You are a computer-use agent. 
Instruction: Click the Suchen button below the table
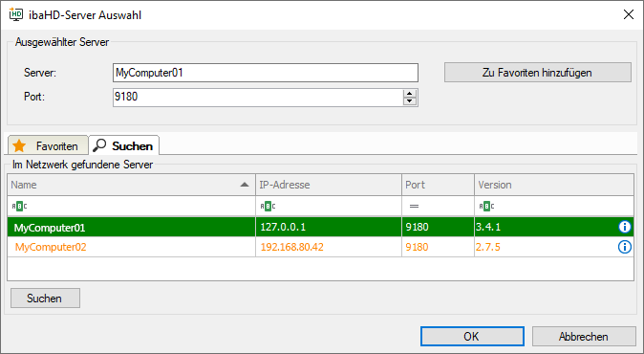click(x=45, y=299)
